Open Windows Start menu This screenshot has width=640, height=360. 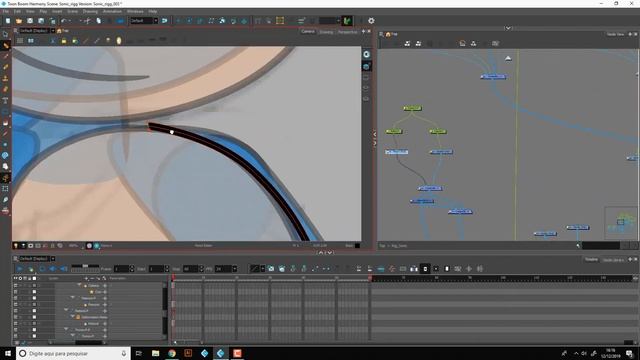[x=8, y=353]
